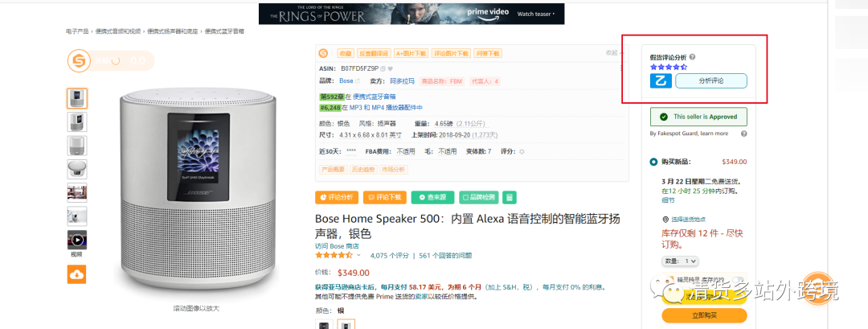
Task: Click the heart icon beside the ASIN
Action: [x=390, y=68]
